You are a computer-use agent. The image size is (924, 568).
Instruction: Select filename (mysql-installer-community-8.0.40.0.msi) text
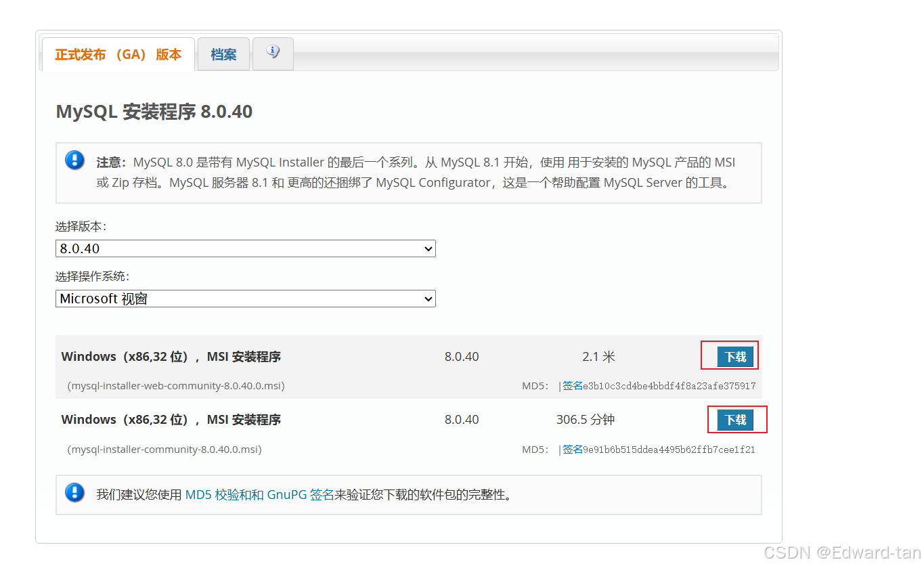(x=164, y=450)
